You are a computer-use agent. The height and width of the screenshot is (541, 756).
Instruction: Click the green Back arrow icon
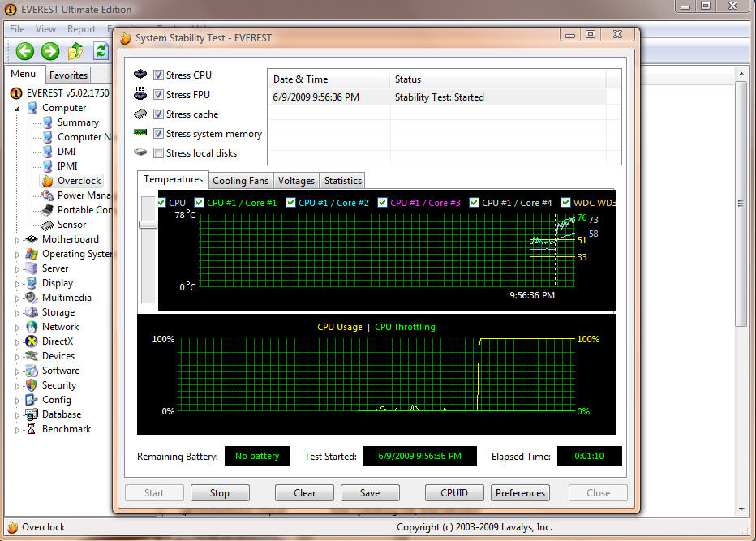click(x=24, y=50)
